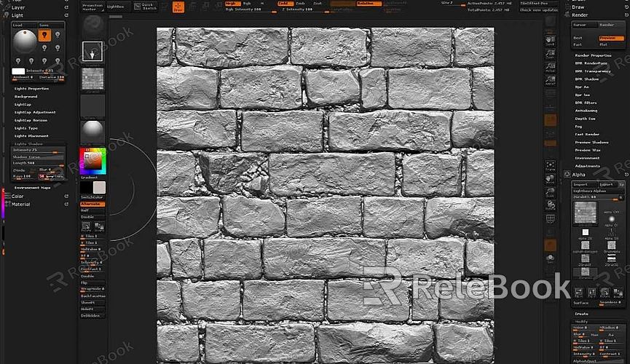Pick a hue in the color picker square
630x364 pixels.
pos(92,161)
